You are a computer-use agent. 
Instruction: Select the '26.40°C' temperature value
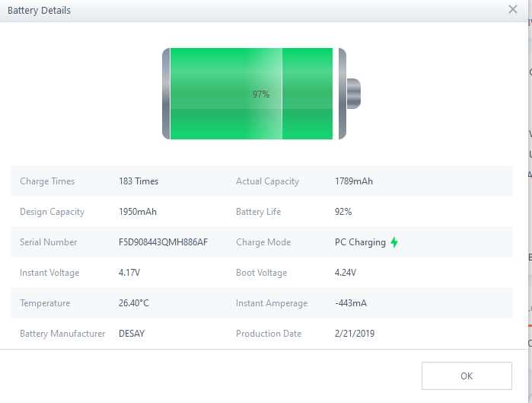coord(134,303)
